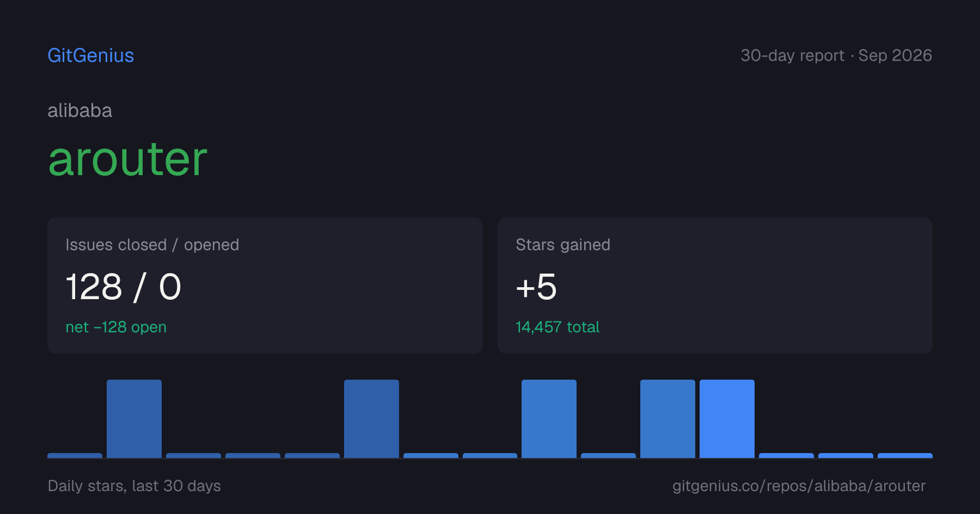Viewport: 980px width, 514px height.
Task: Click the 30-day report · Sep 2026 label
Action: pyautogui.click(x=836, y=55)
